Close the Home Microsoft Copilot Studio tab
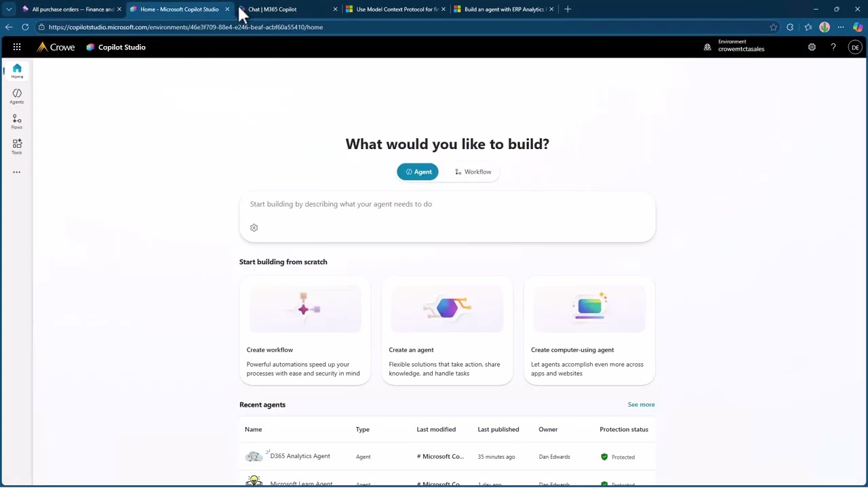The height and width of the screenshot is (488, 868). [227, 9]
